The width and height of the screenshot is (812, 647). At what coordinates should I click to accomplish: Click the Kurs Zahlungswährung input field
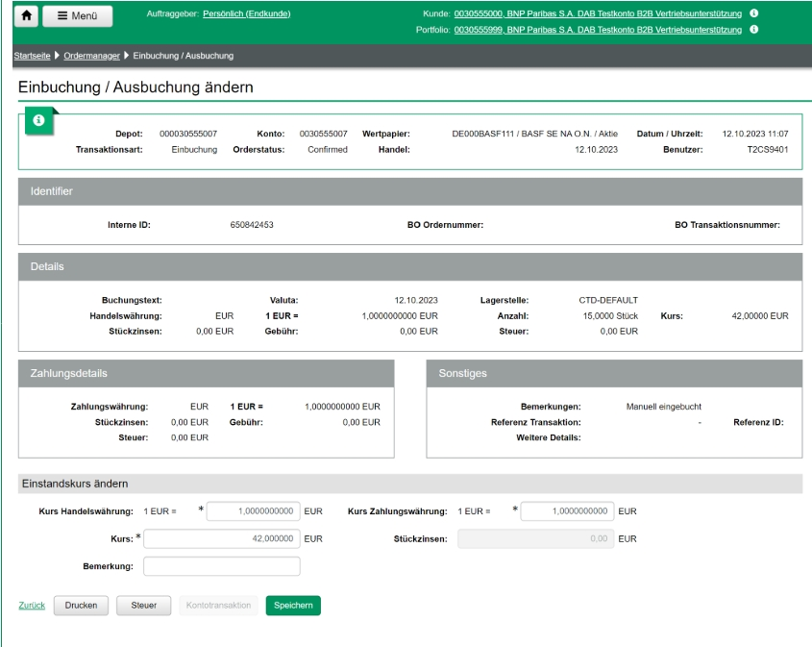point(567,511)
